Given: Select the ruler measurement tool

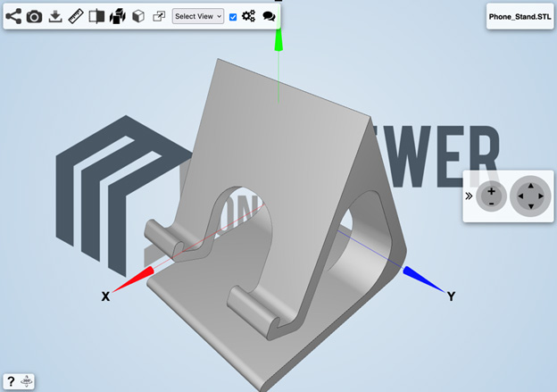Looking at the screenshot, I should (x=76, y=16).
